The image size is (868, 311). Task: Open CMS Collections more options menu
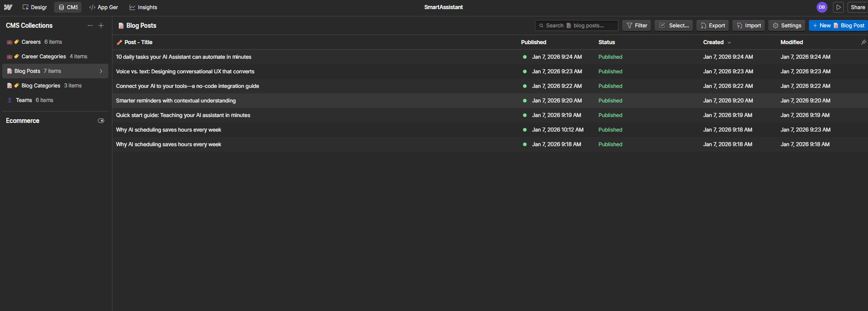coord(90,25)
